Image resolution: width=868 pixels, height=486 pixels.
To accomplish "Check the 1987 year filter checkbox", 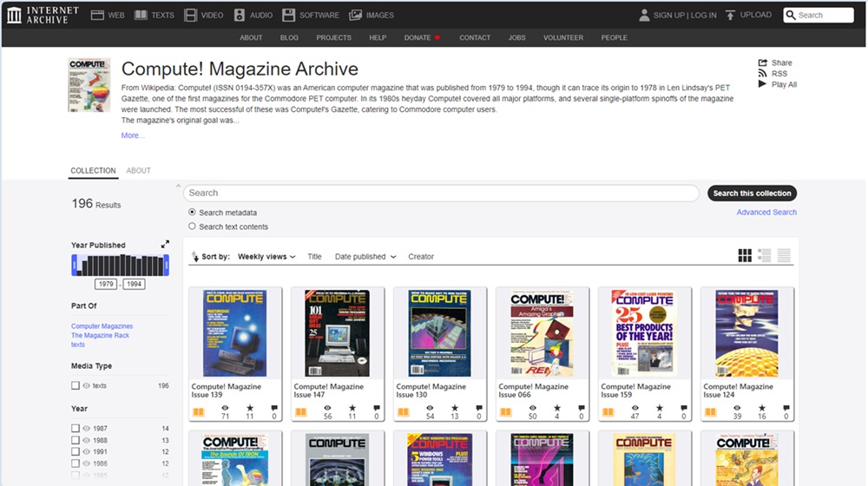I will pyautogui.click(x=76, y=429).
